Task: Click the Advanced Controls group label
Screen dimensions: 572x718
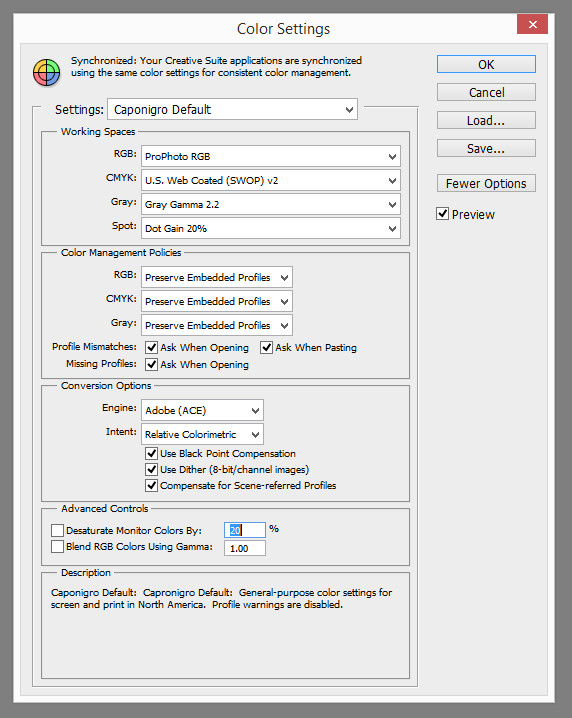Action: (105, 508)
